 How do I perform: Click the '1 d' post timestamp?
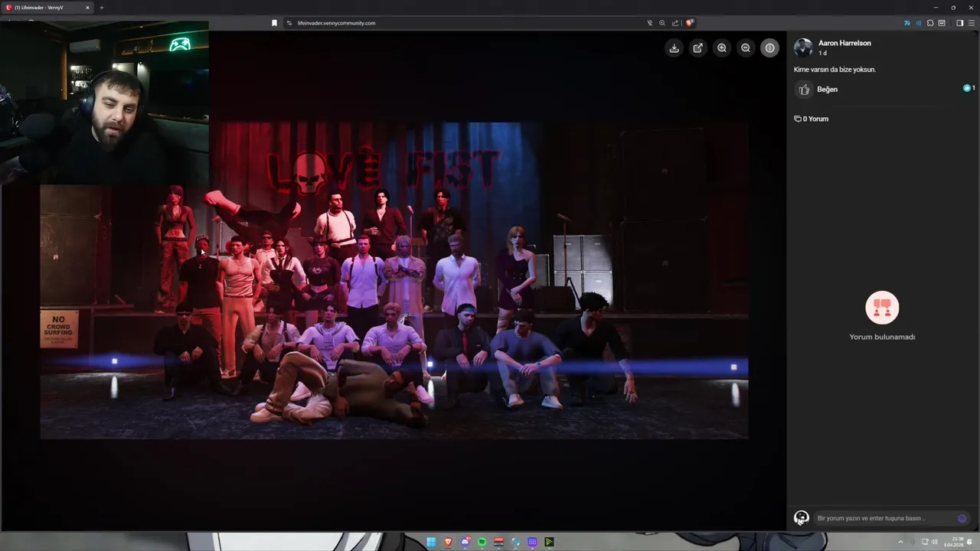pos(822,53)
